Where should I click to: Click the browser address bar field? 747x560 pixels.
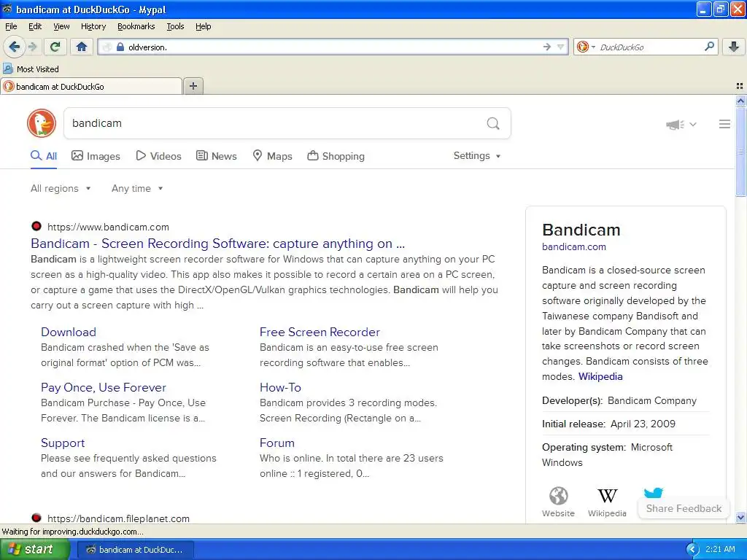point(333,47)
